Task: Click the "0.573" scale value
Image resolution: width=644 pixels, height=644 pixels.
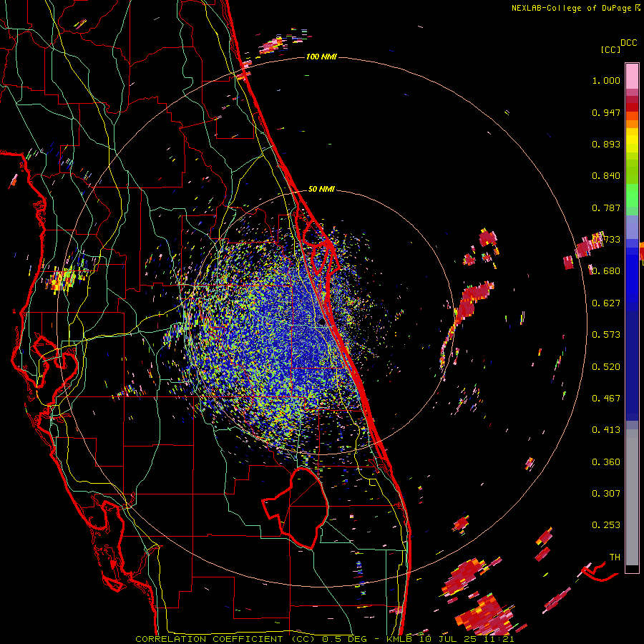Action: pos(606,335)
